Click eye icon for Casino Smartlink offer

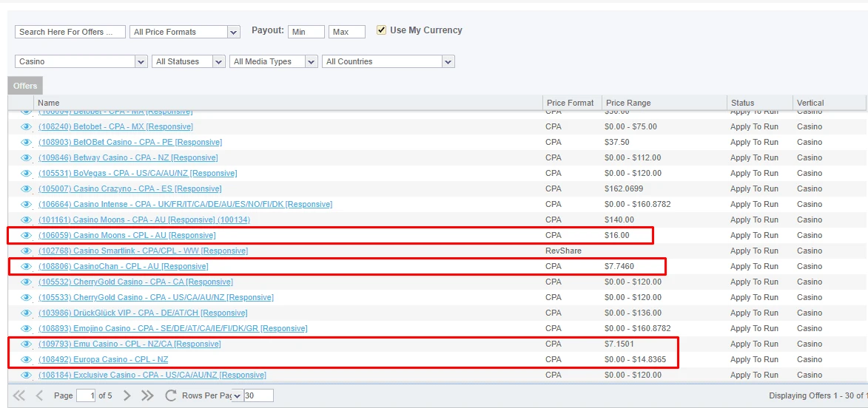pyautogui.click(x=26, y=251)
